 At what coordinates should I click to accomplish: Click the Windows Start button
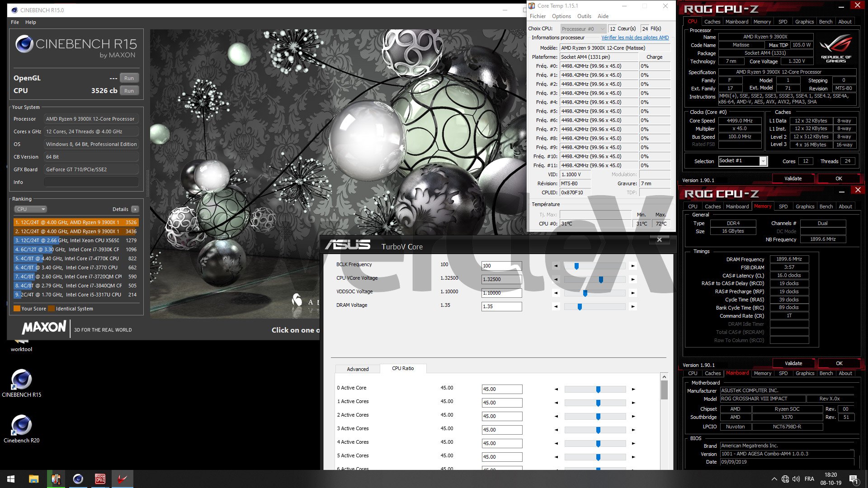point(11,479)
